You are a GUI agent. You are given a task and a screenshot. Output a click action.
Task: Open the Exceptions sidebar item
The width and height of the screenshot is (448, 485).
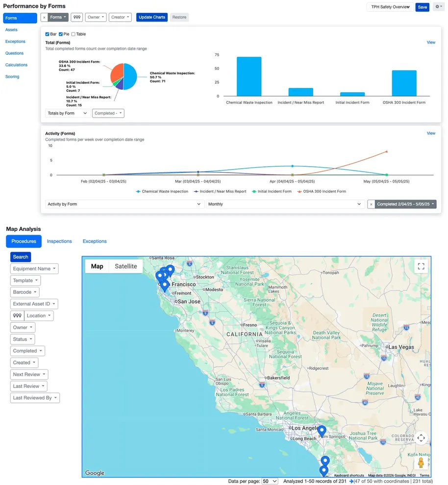pyautogui.click(x=15, y=42)
